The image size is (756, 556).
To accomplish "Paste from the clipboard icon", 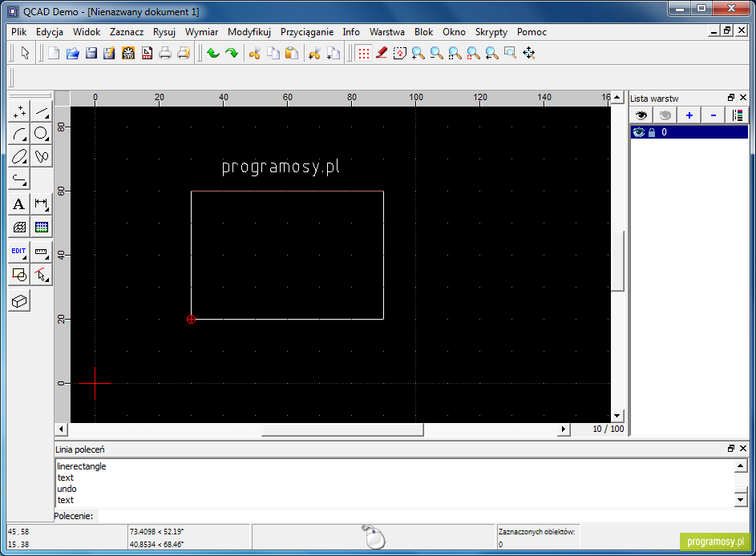I will point(292,53).
